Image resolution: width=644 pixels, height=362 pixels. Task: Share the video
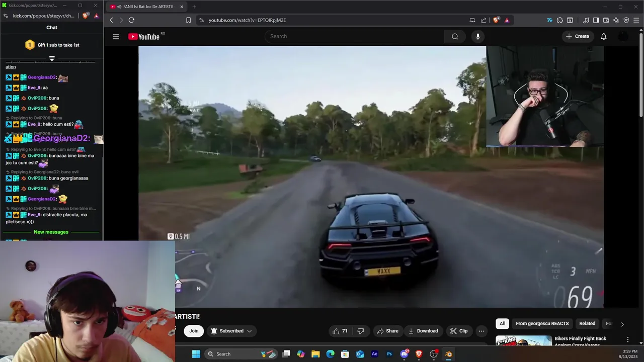(x=387, y=331)
